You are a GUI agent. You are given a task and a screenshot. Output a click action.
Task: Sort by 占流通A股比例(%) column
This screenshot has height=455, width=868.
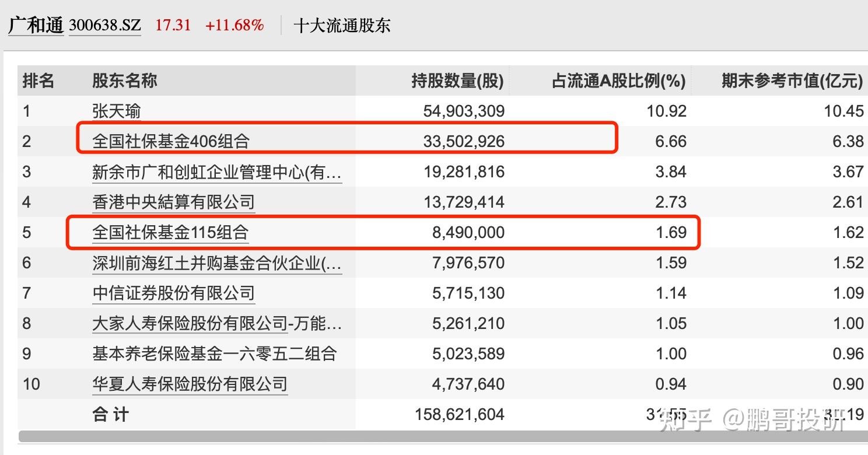[x=620, y=81]
